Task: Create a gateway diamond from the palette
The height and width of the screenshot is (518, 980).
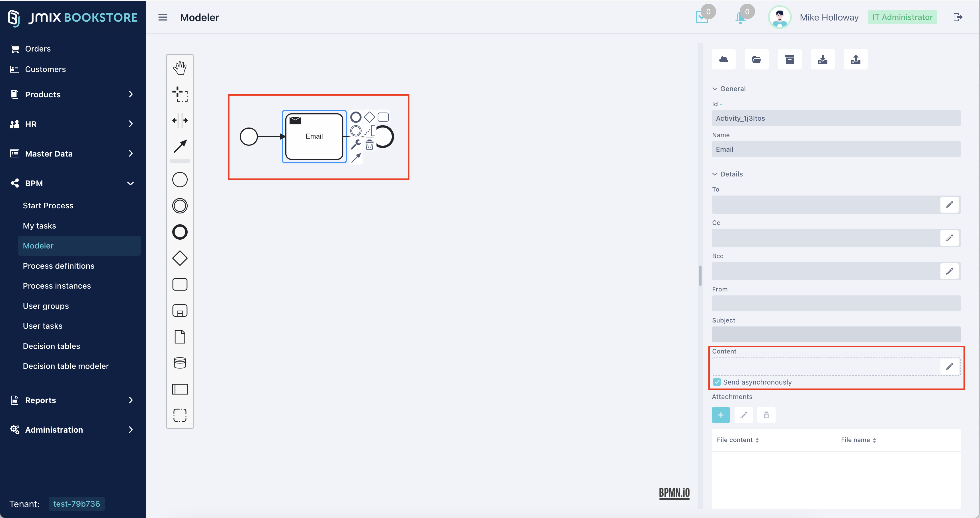Action: click(x=180, y=258)
